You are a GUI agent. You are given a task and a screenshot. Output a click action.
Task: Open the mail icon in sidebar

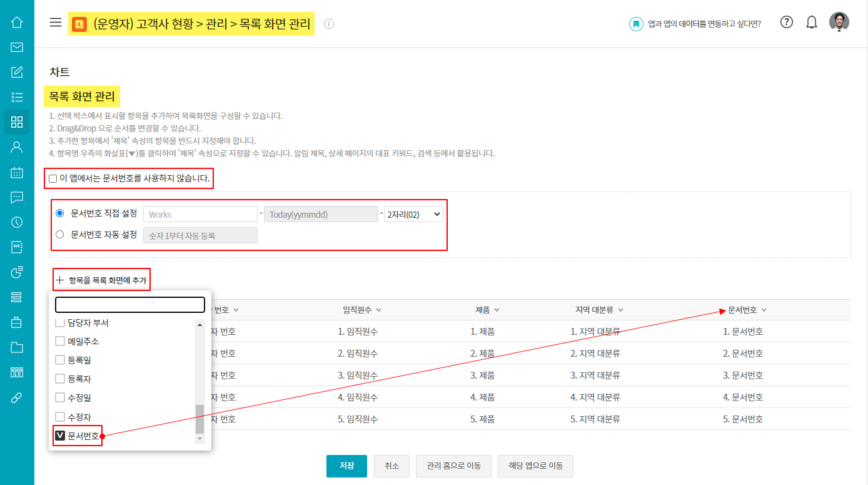point(17,47)
